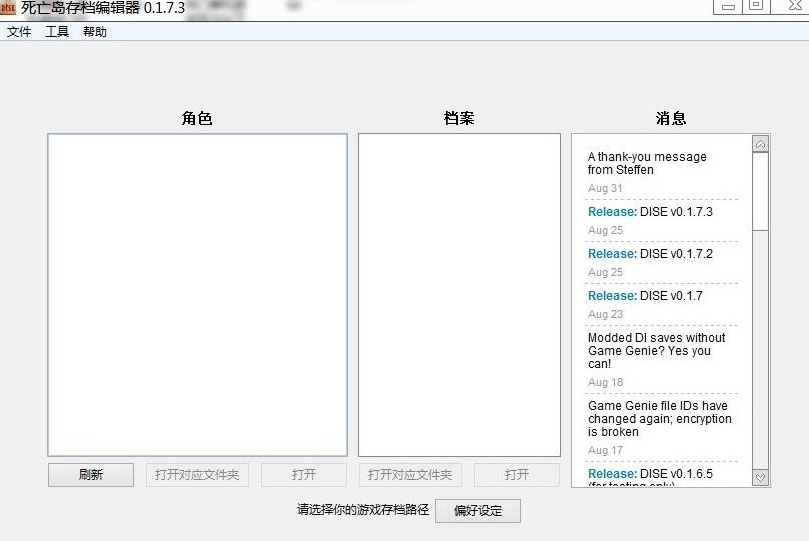Open 'Game Genie file IDs have changed' news
The height and width of the screenshot is (541, 809).
click(659, 419)
